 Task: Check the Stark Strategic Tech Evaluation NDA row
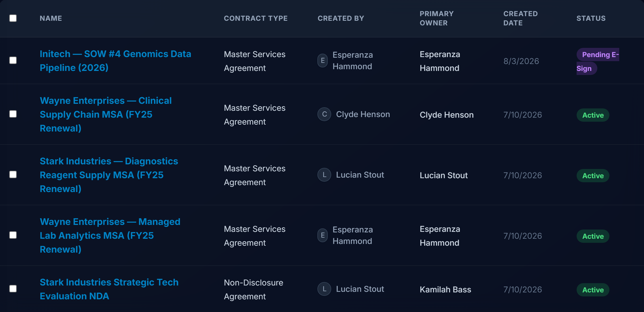[x=13, y=289]
